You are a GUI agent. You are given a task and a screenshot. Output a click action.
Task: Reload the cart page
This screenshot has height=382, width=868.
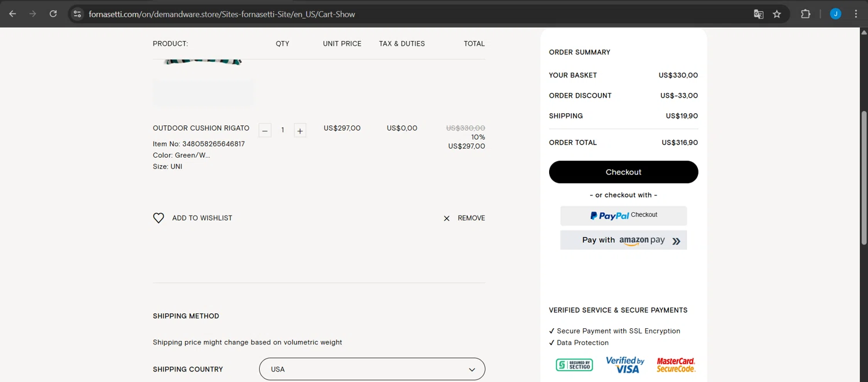(53, 14)
